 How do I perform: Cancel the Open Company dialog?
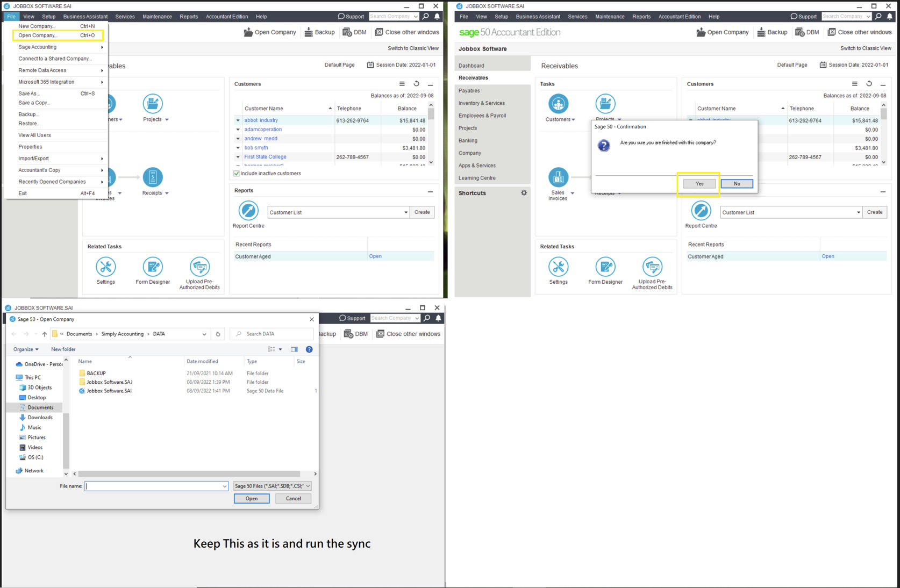[x=293, y=498]
